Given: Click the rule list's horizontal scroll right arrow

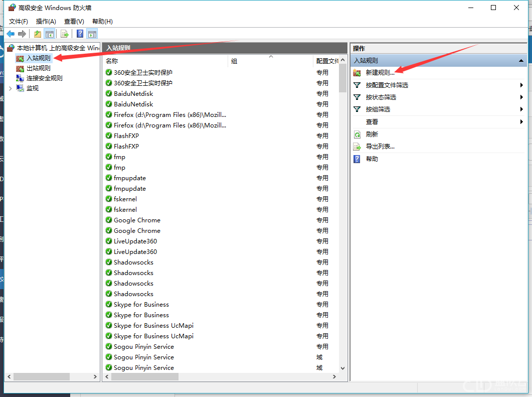Looking at the screenshot, I should [x=334, y=376].
